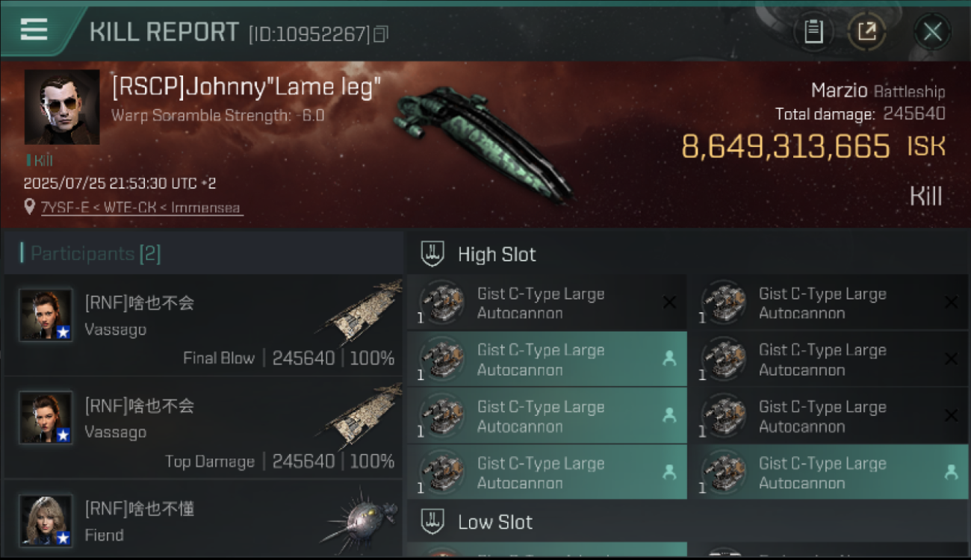This screenshot has width=971, height=560.
Task: Close the kill report window
Action: point(932,31)
